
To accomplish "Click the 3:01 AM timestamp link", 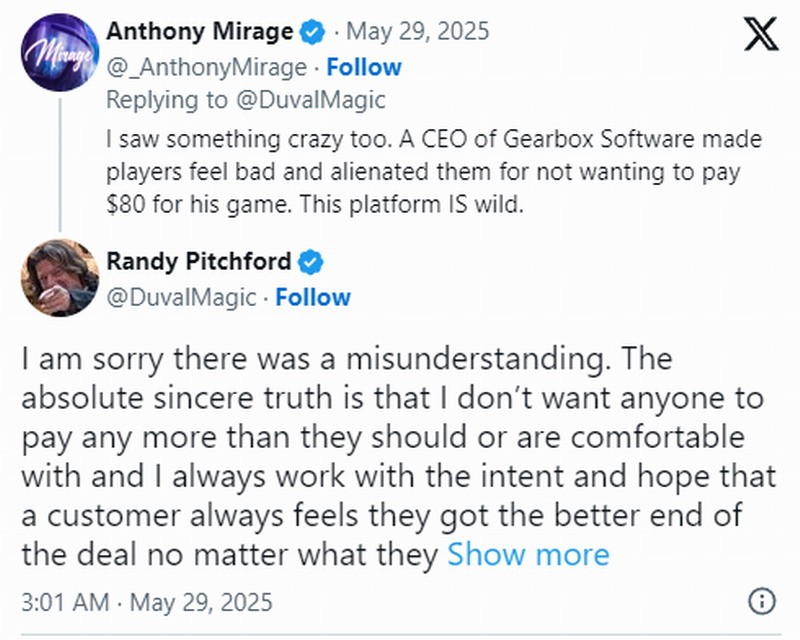I will [146, 603].
